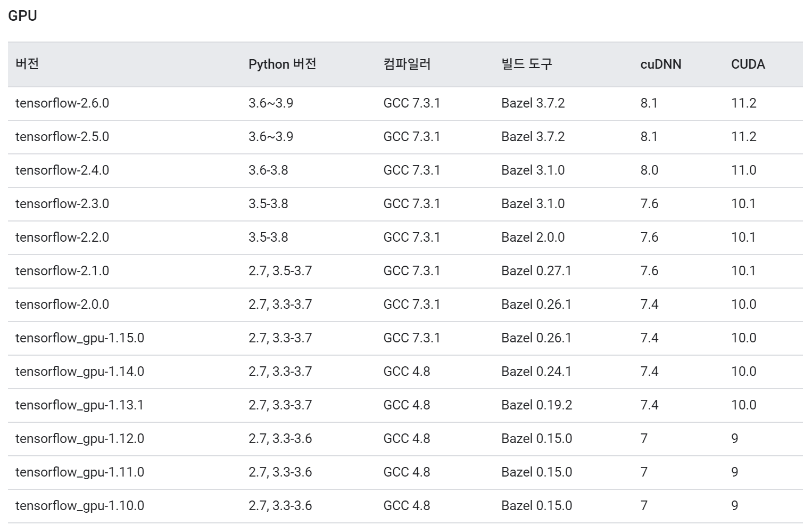This screenshot has height=525, width=812.
Task: Click Python 2.7, 3.3-3.6 in tensorflow_gpu-1.12.0 row
Action: click(280, 439)
